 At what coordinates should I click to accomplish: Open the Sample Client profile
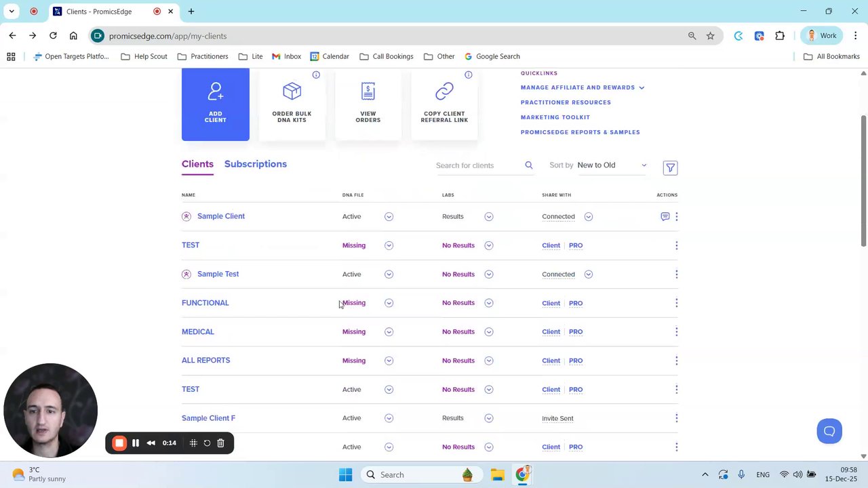(221, 216)
